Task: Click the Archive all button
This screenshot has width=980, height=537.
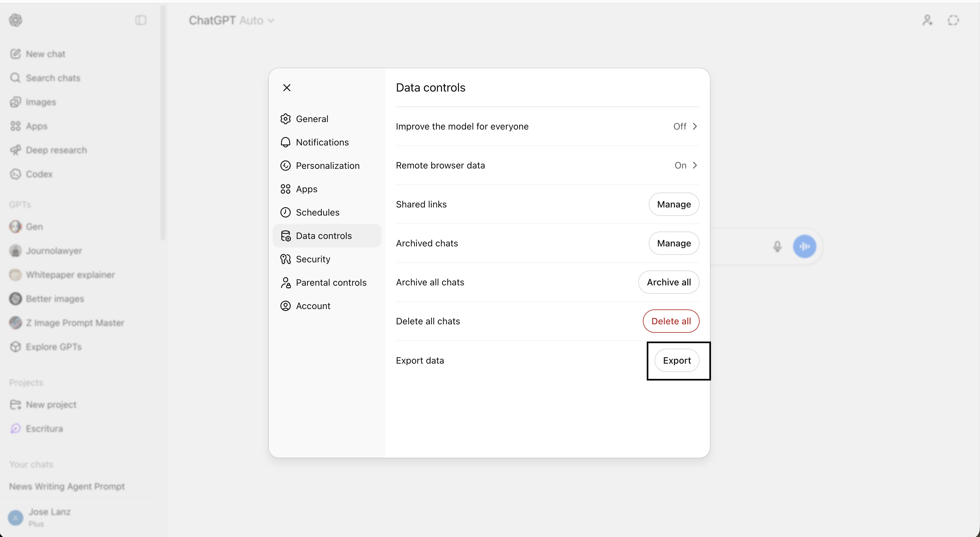Action: [x=668, y=282]
